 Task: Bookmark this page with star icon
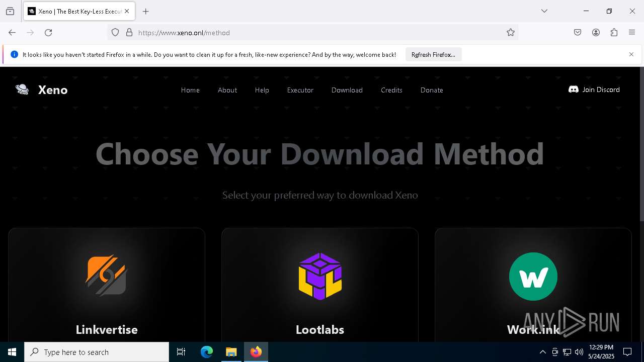(511, 33)
